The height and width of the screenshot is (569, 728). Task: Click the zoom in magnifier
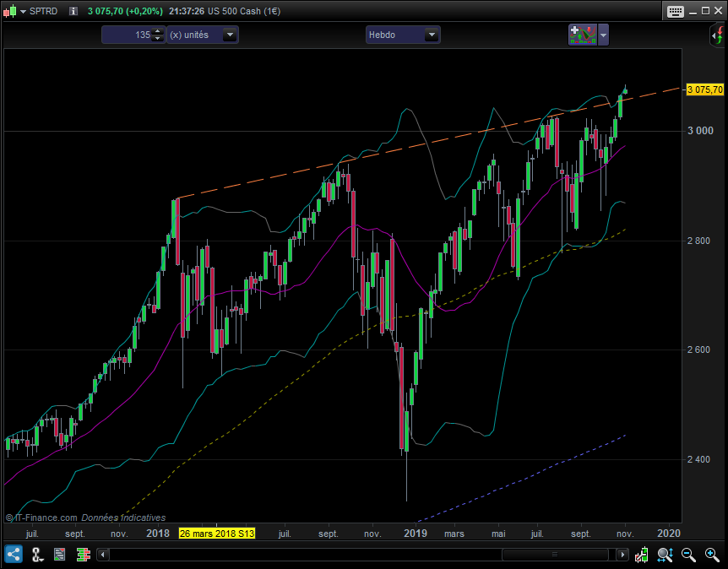(x=712, y=555)
